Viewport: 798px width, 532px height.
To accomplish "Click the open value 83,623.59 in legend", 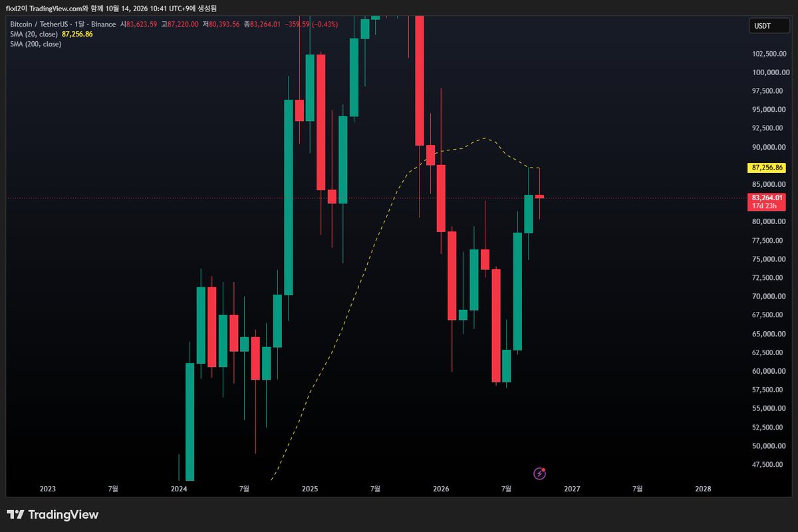I will (142, 24).
